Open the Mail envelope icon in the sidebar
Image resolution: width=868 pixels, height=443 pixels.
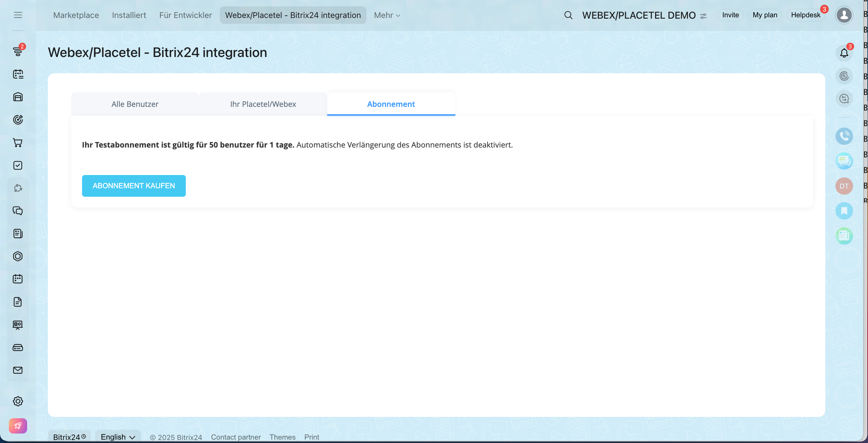tap(18, 370)
